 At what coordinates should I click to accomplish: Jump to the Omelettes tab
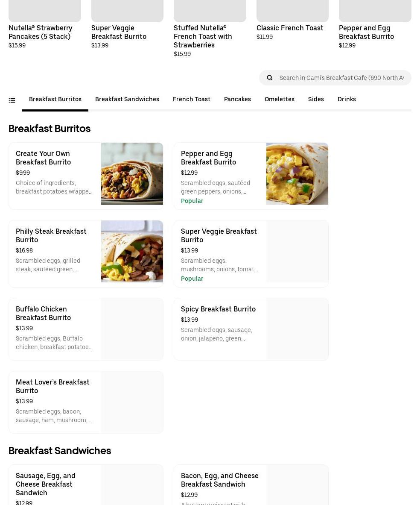[x=280, y=99]
